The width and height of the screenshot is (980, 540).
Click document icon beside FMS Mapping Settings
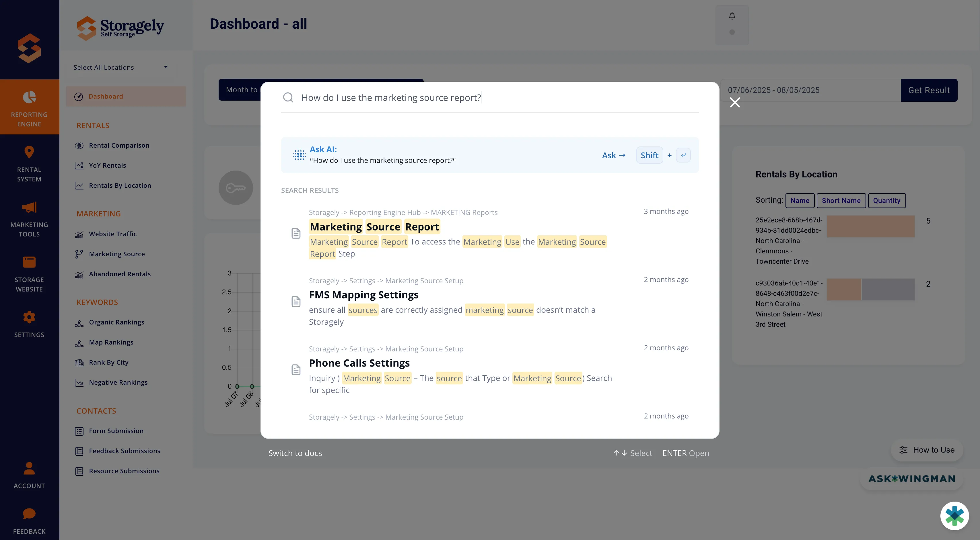(x=296, y=301)
